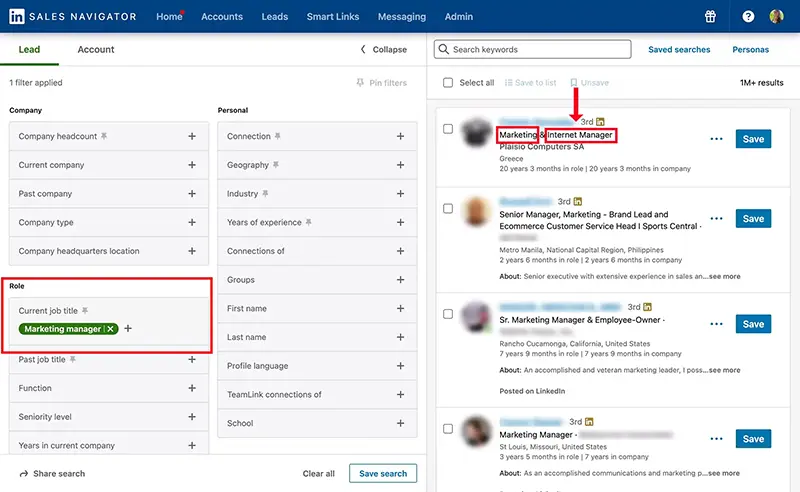
Task: Click the LinkedIn Sales Navigator logo
Action: point(72,16)
